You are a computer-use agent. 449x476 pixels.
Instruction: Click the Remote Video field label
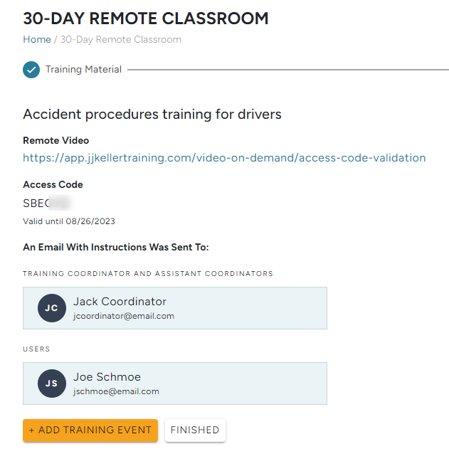click(56, 141)
